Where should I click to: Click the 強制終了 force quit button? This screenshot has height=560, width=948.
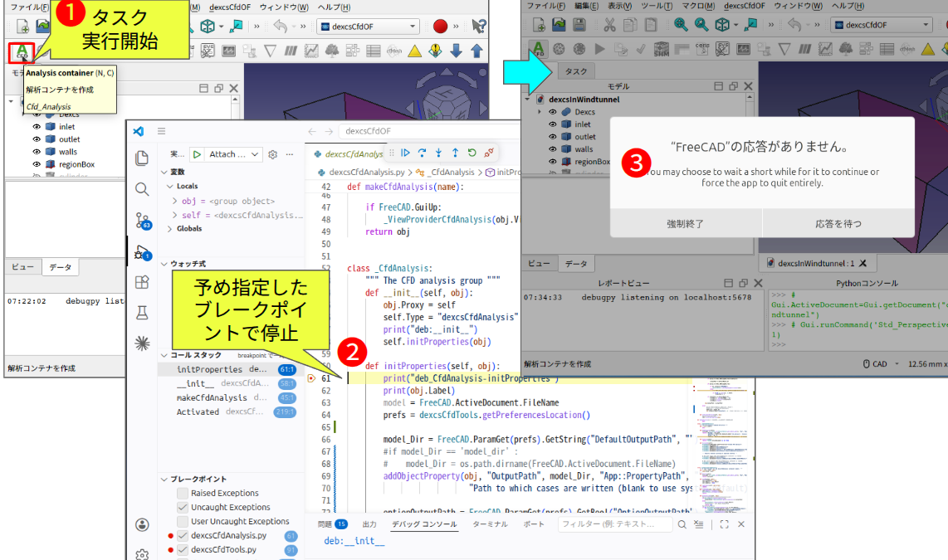pyautogui.click(x=685, y=223)
